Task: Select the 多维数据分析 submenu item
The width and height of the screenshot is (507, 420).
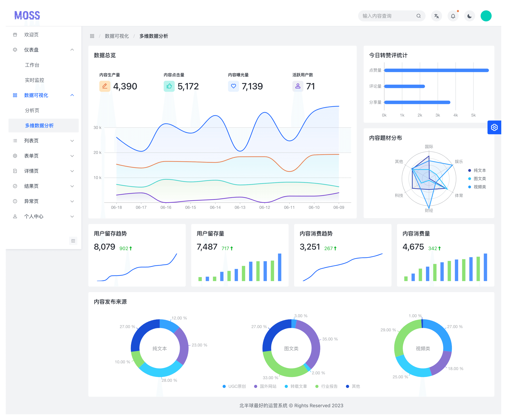Action: (43, 125)
